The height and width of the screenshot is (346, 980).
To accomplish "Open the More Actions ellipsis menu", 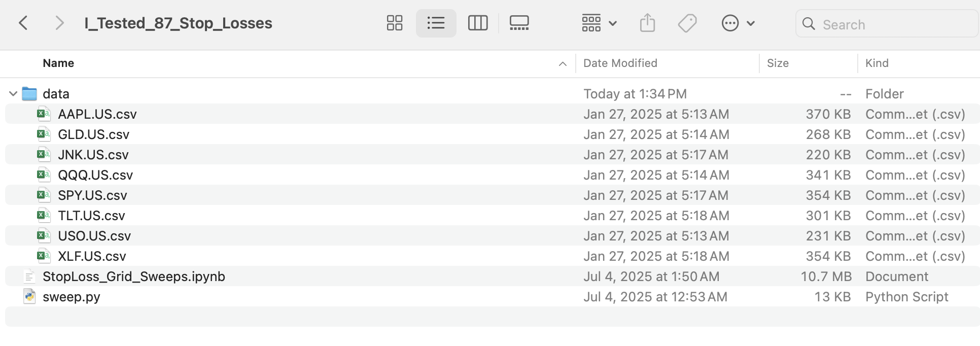I will pyautogui.click(x=738, y=23).
